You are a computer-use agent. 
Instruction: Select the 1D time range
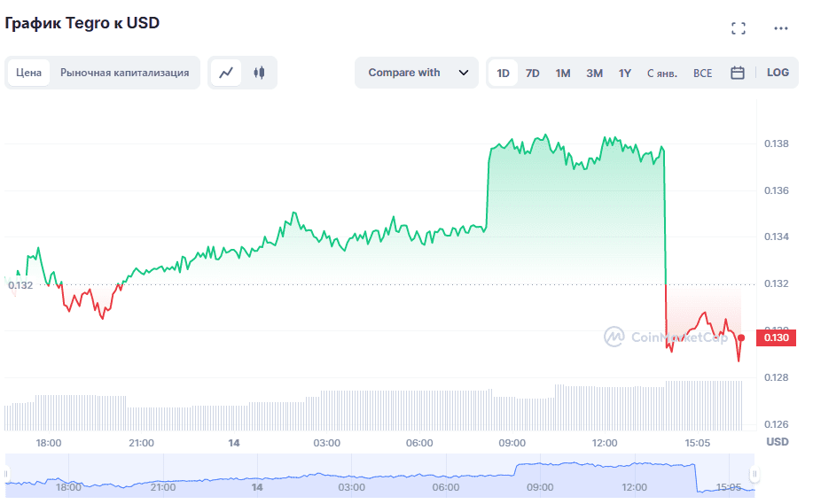503,73
